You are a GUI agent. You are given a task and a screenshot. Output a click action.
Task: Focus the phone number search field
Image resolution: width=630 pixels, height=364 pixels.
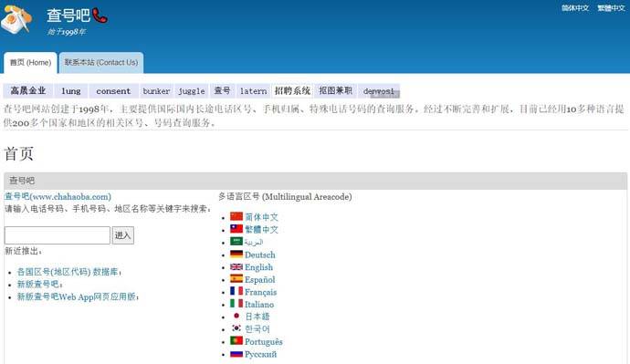click(57, 235)
